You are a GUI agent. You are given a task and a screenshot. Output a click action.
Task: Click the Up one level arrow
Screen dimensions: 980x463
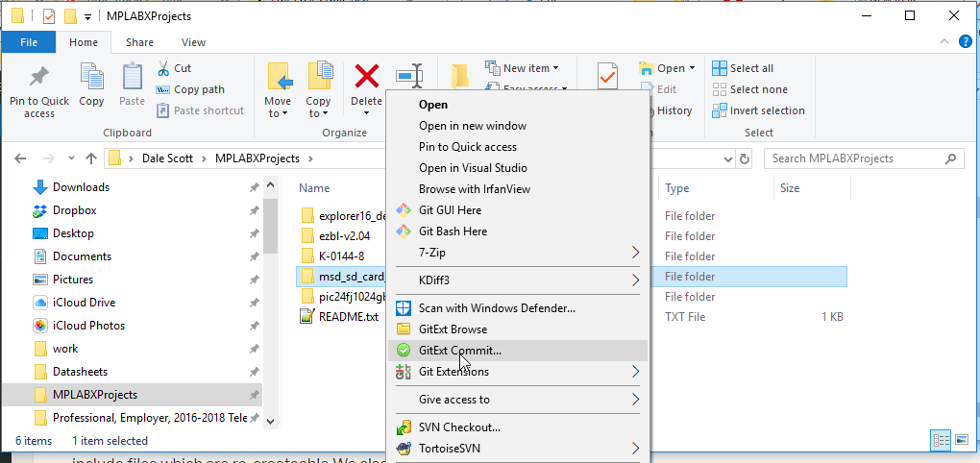coord(91,158)
